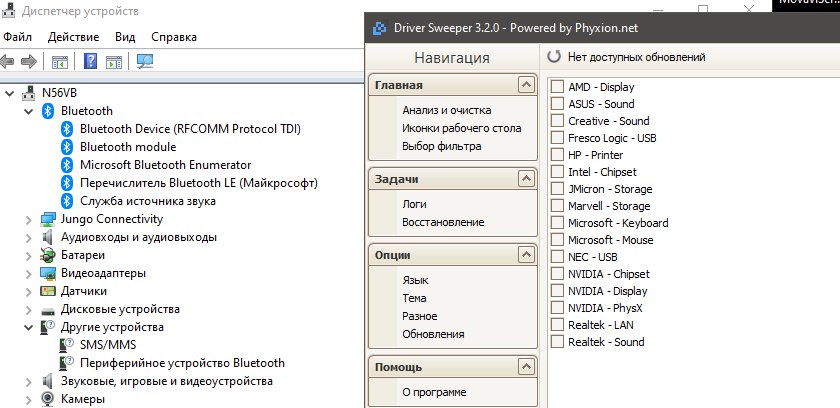Click the Bluetooth module device icon
The width and height of the screenshot is (840, 408).
66,147
